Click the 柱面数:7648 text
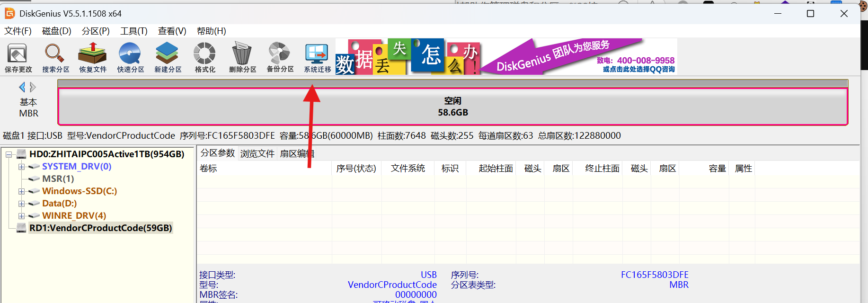Image resolution: width=868 pixels, height=303 pixels. tap(401, 136)
